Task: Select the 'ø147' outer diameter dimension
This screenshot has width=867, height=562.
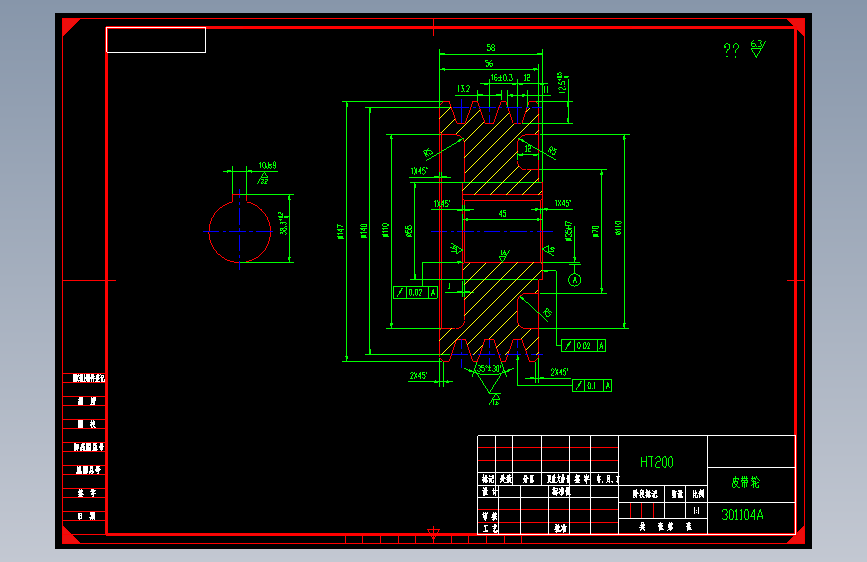Action: 340,231
